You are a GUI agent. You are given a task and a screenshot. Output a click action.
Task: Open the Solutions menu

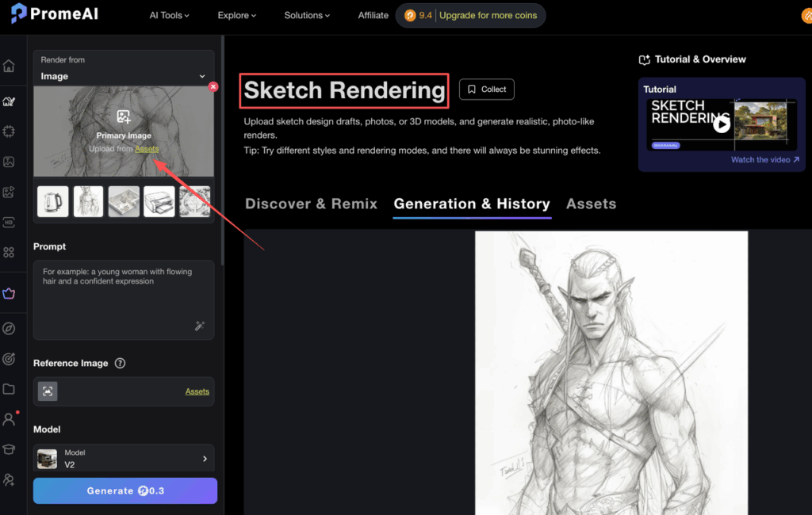[307, 16]
